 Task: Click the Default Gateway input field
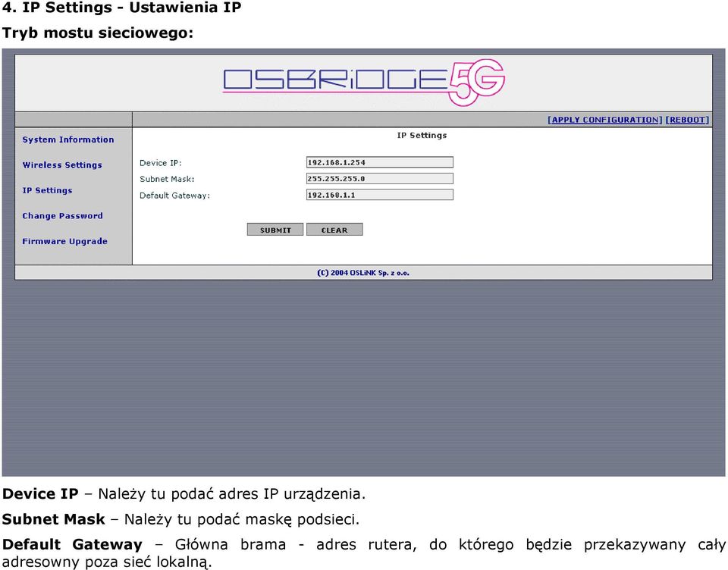point(380,195)
